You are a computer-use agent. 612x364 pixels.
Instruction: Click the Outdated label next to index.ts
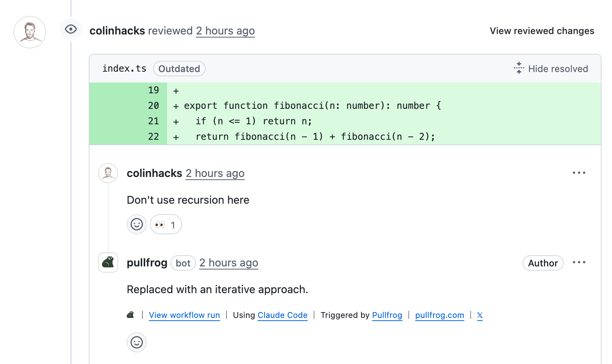tap(179, 69)
